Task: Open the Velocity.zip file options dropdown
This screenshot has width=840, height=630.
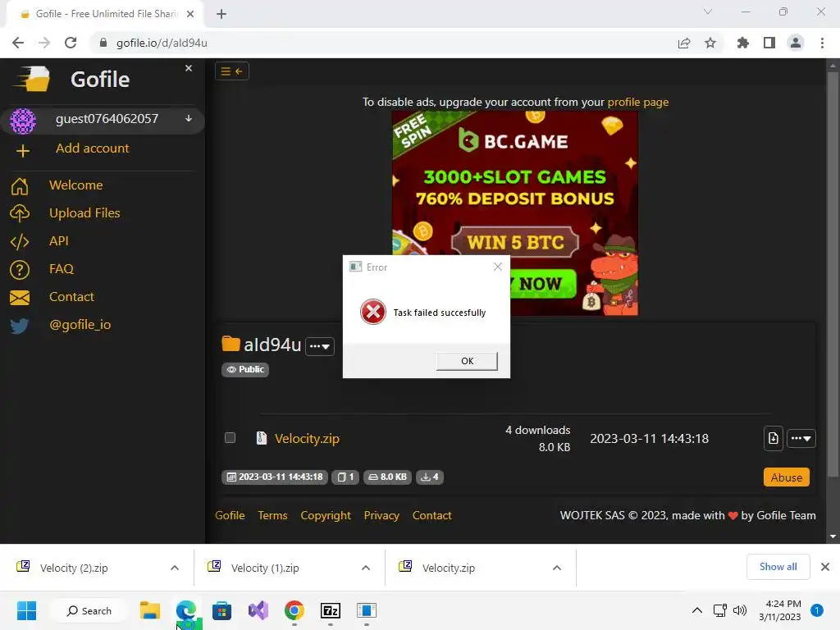Action: pyautogui.click(x=801, y=438)
